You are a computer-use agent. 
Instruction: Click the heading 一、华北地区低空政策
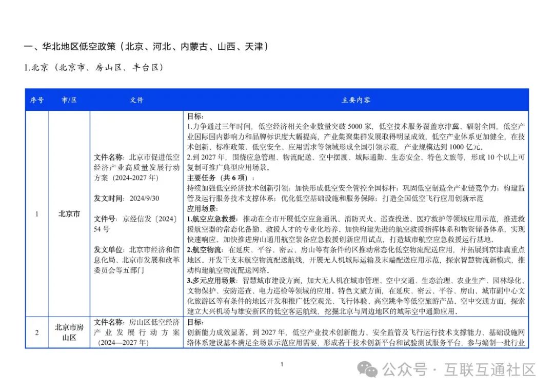point(147,46)
